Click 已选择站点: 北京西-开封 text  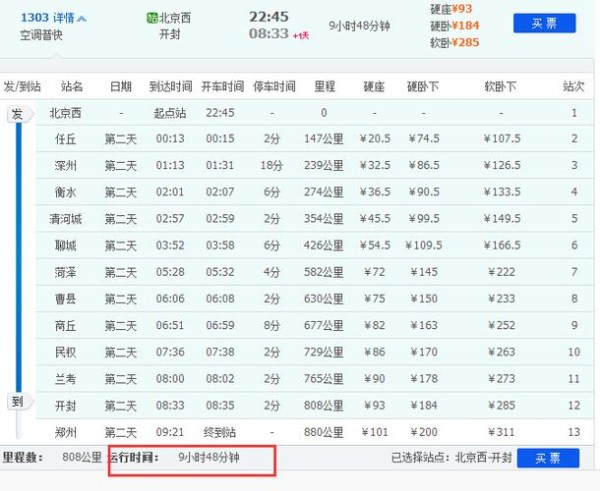[451, 458]
